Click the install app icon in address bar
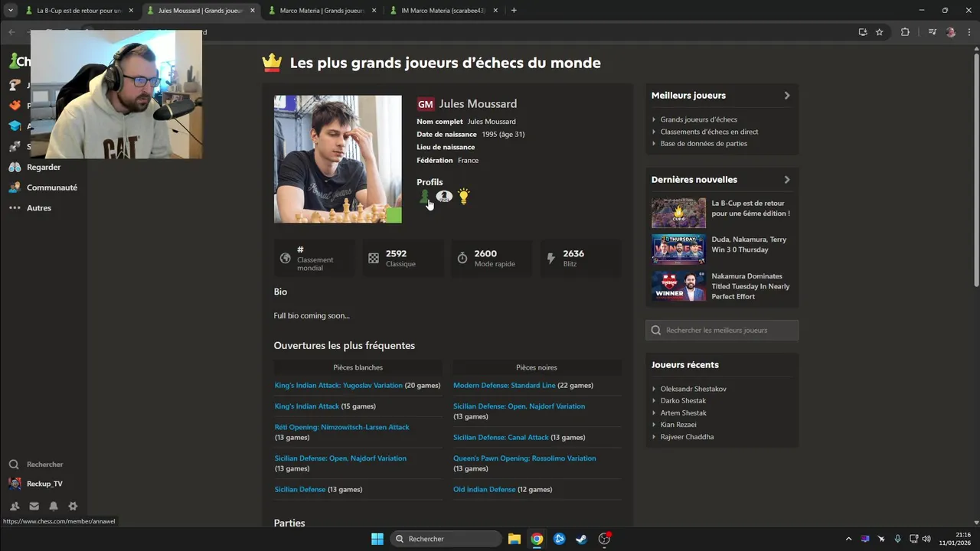 point(863,32)
